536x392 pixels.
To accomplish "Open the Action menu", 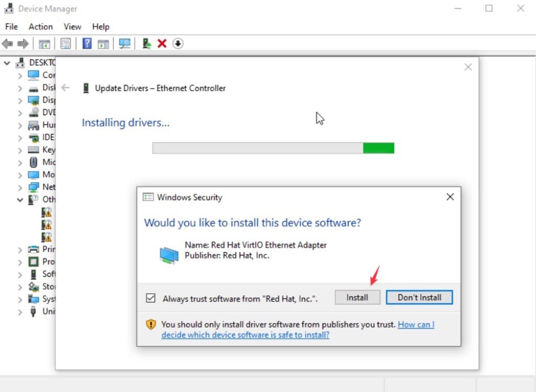I will coord(41,27).
